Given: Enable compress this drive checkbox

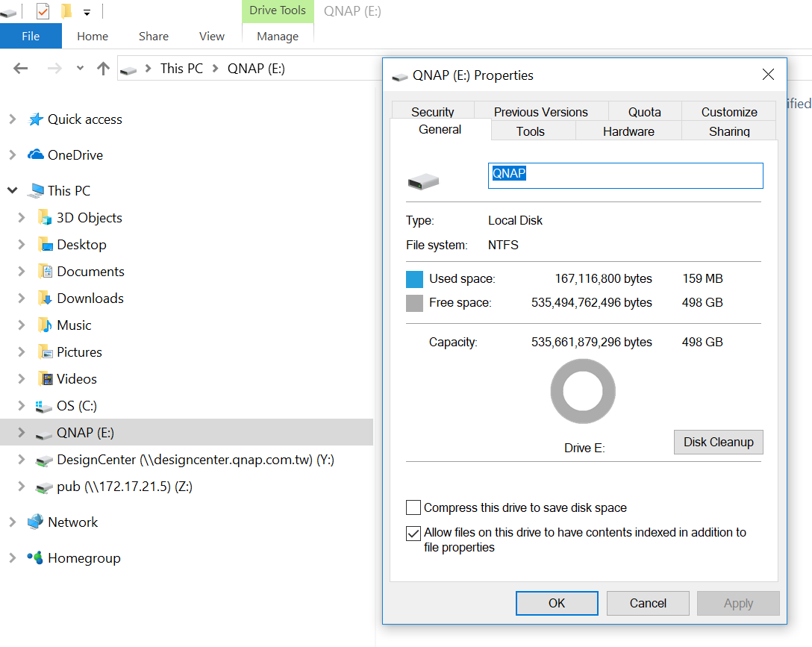Looking at the screenshot, I should 413,508.
